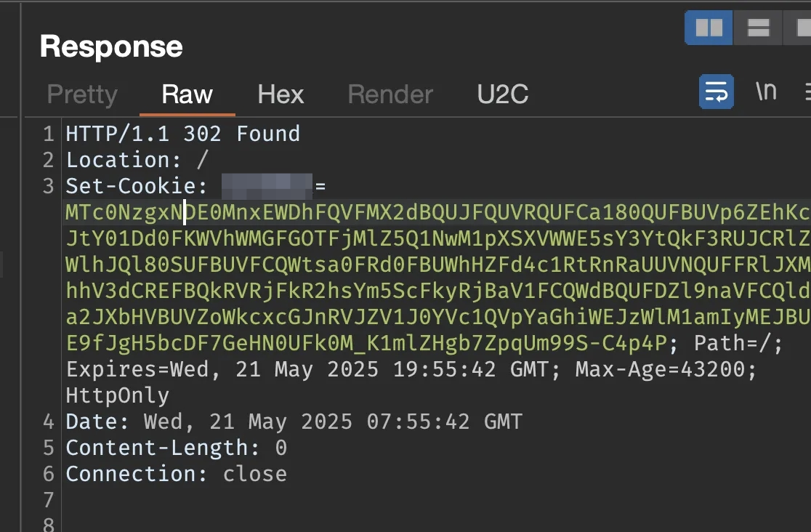
Task: Toggle show non-printable characters \n
Action: point(766,92)
